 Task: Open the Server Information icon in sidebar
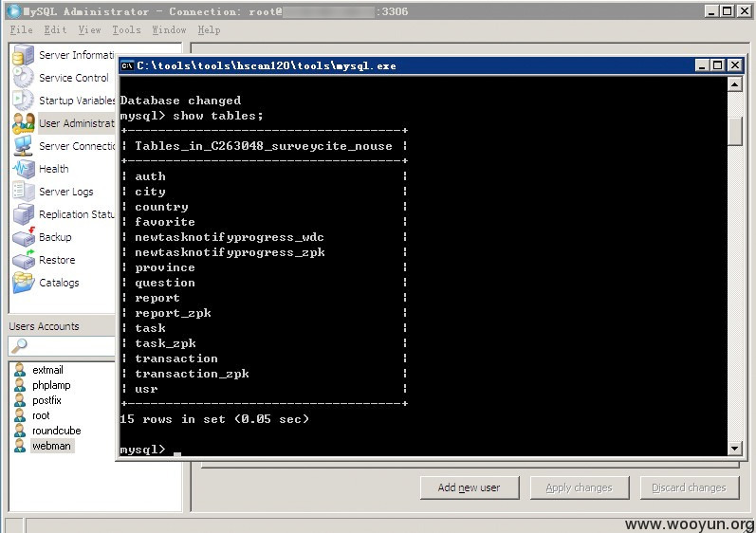23,55
